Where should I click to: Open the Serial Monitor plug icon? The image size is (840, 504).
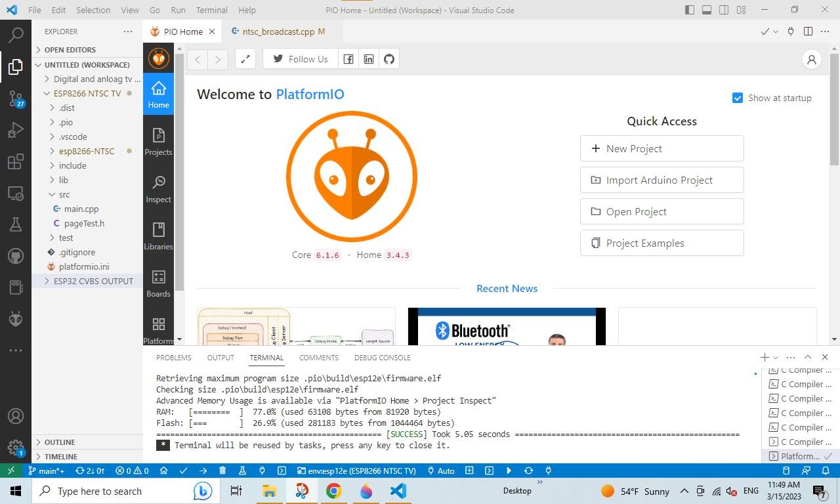pyautogui.click(x=262, y=471)
